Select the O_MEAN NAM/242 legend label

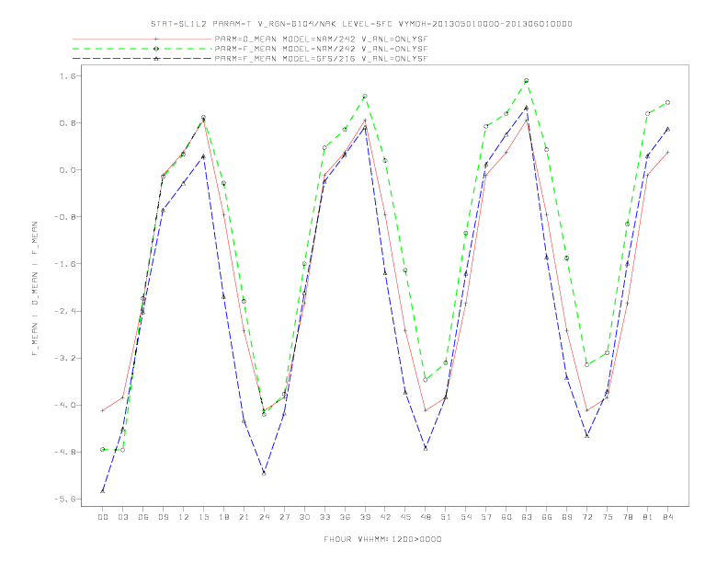point(321,39)
